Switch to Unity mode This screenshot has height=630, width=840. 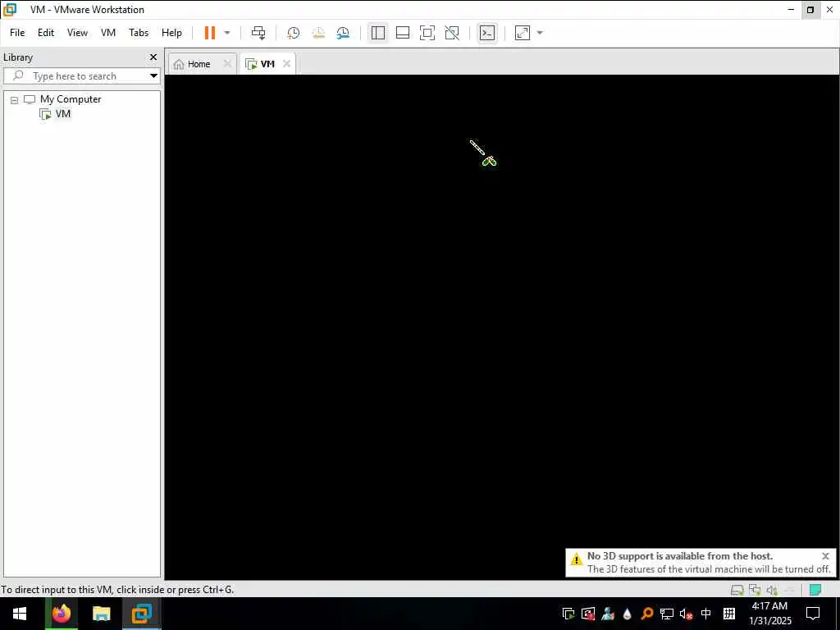452,33
